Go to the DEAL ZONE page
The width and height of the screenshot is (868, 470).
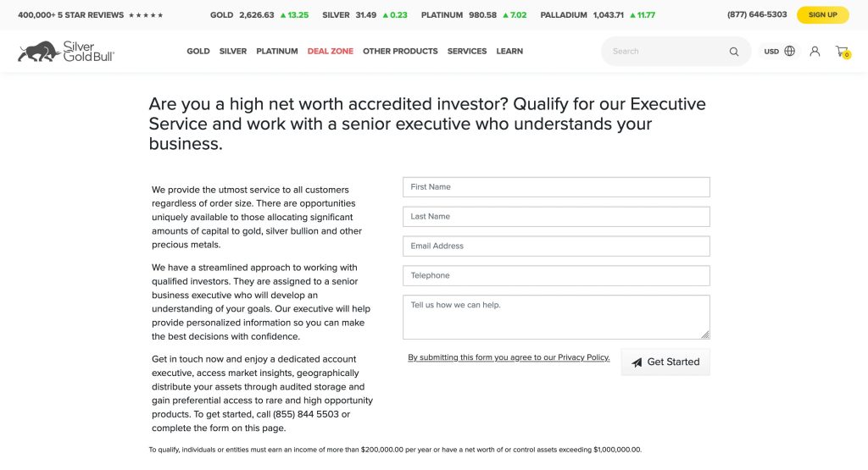331,52
